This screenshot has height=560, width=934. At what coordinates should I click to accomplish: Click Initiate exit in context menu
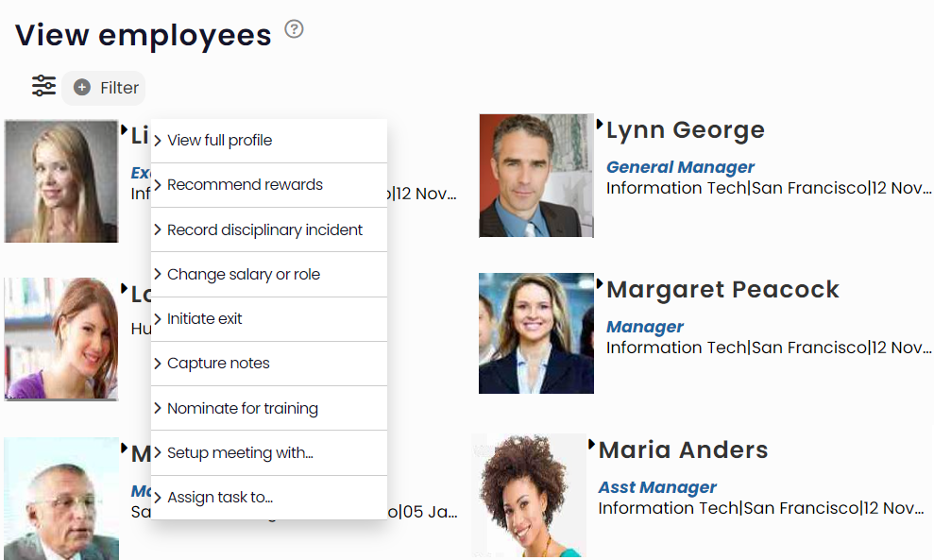[x=204, y=319]
